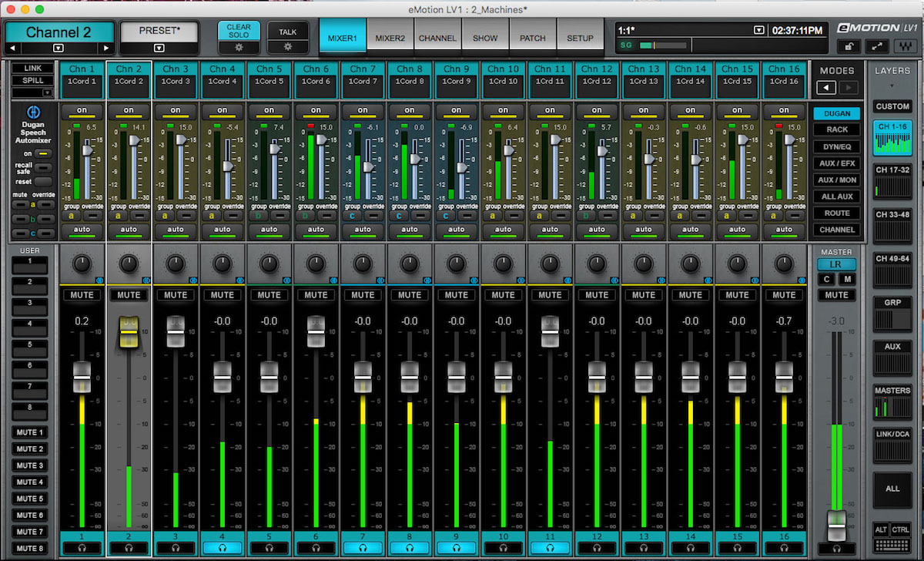Open the PRESET dropdown menu
924x561 pixels.
[x=159, y=48]
